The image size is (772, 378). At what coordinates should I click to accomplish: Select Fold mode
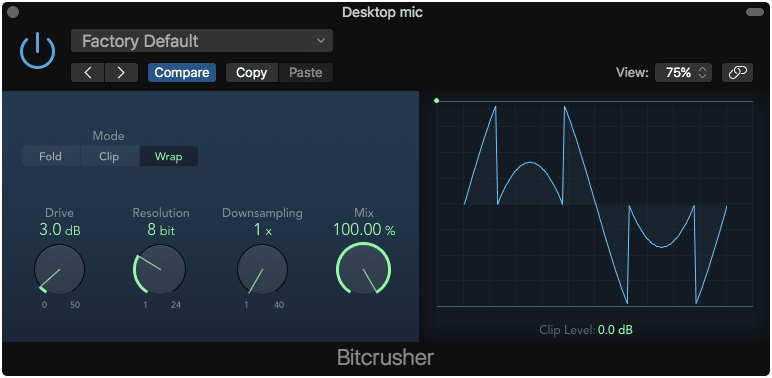(x=51, y=157)
